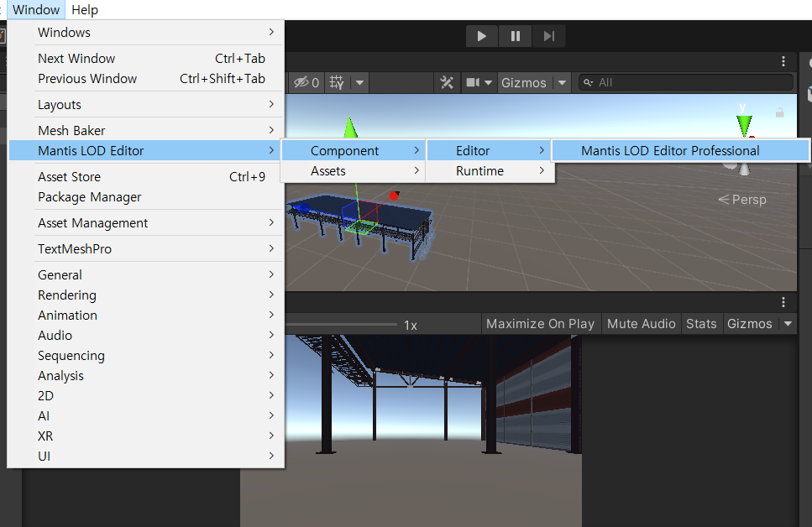Open Package Manager
Viewport: 812px width, 527px height.
(x=145, y=196)
